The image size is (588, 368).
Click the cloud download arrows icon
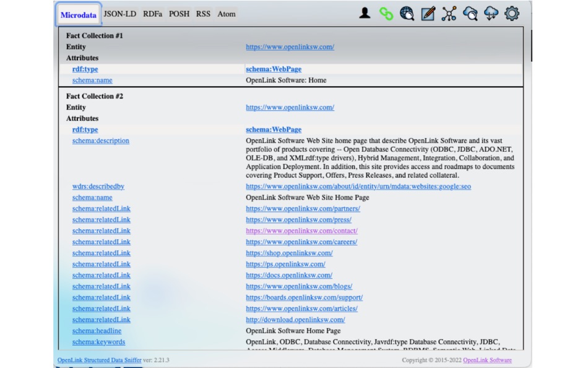coord(491,14)
